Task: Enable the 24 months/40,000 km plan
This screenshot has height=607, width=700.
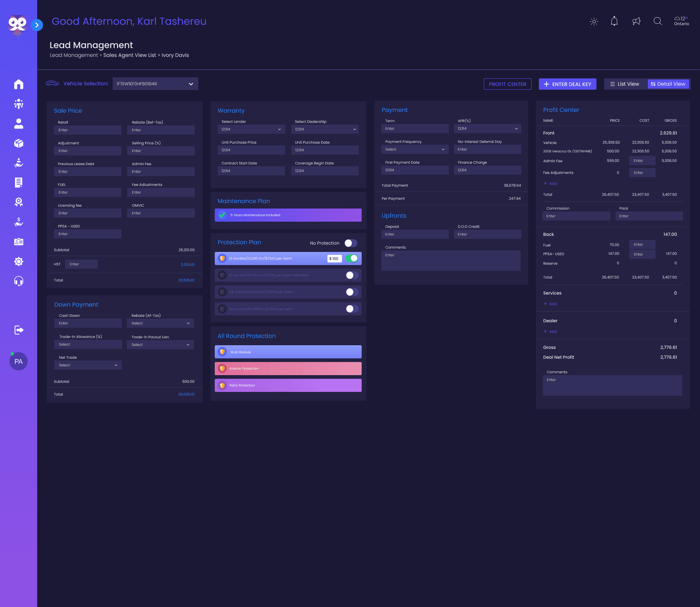Action: (x=352, y=292)
